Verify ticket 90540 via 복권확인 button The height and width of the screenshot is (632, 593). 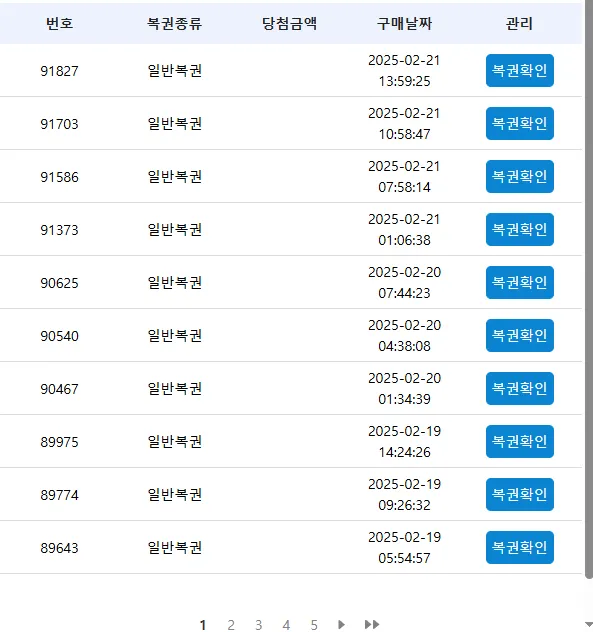[x=519, y=335]
